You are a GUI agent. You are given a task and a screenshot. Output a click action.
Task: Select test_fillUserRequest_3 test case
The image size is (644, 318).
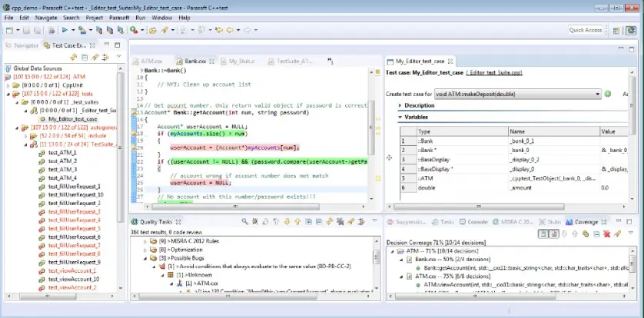click(x=75, y=212)
